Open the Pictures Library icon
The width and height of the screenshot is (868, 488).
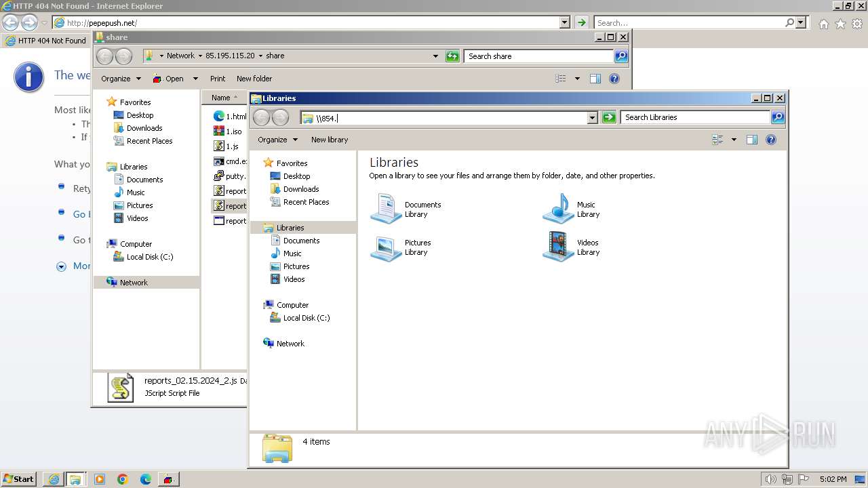click(387, 247)
